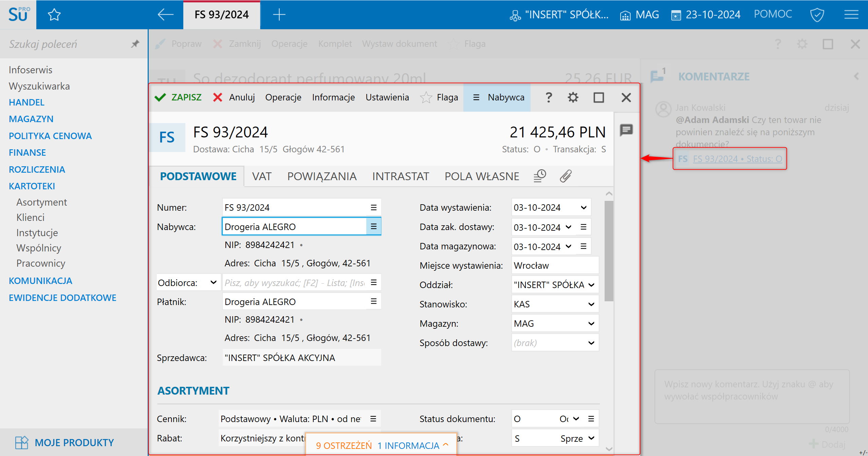Screen dimensions: 868x456
Task: Expand the Data wystawienia date dropdown
Action: (584, 208)
